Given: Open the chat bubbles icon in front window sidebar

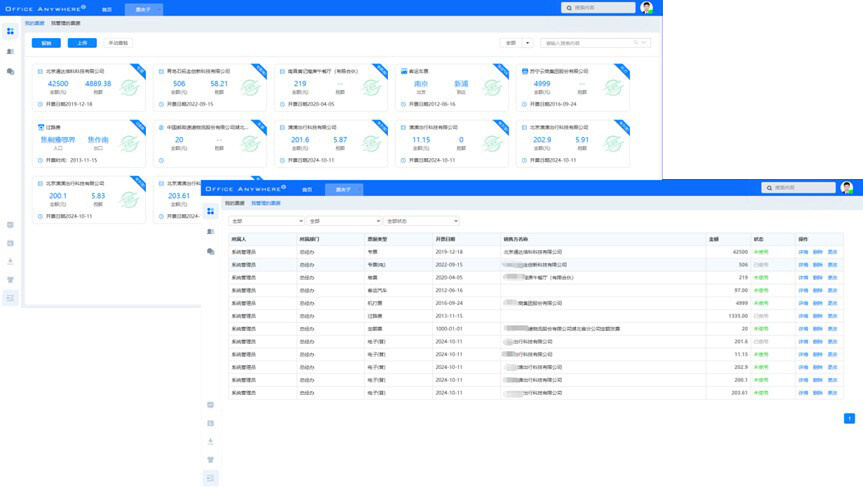Looking at the screenshot, I should click(211, 251).
